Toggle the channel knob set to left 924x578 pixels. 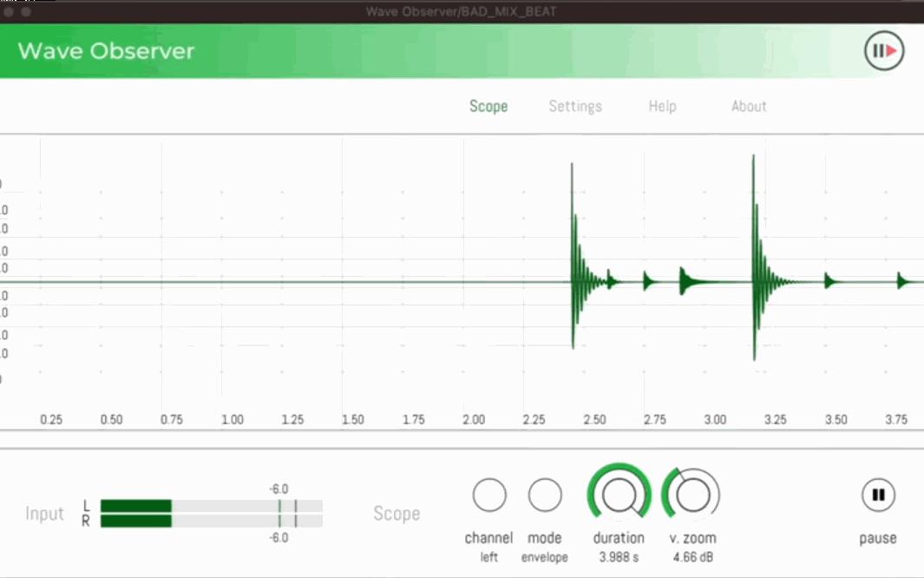[x=489, y=495]
